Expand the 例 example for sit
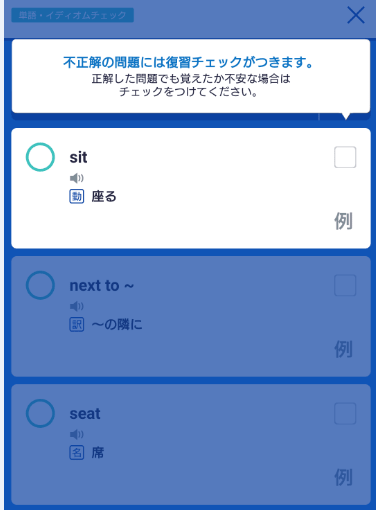The width and height of the screenshot is (376, 510). click(x=343, y=221)
